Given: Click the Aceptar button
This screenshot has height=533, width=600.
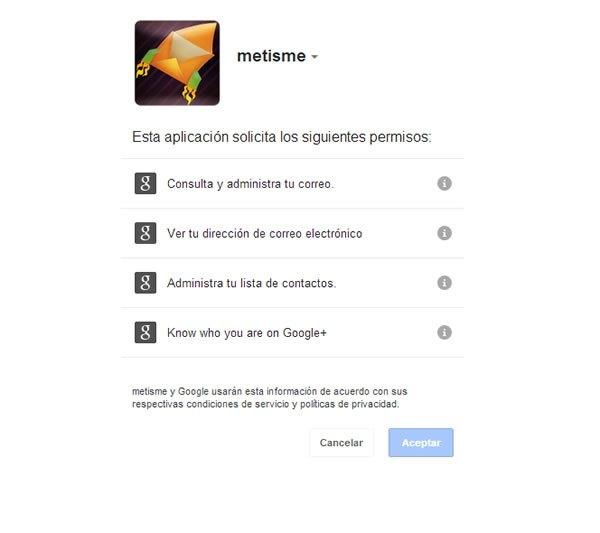Looking at the screenshot, I should 421,443.
